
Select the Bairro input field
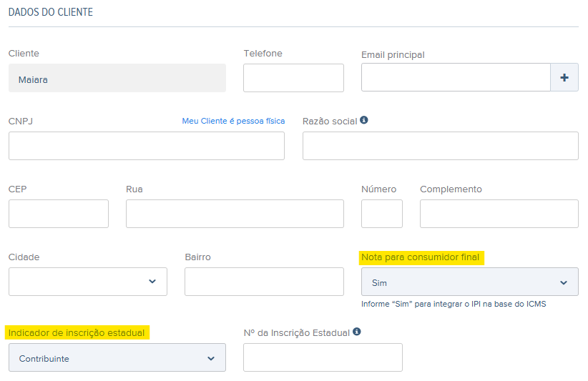tap(264, 282)
